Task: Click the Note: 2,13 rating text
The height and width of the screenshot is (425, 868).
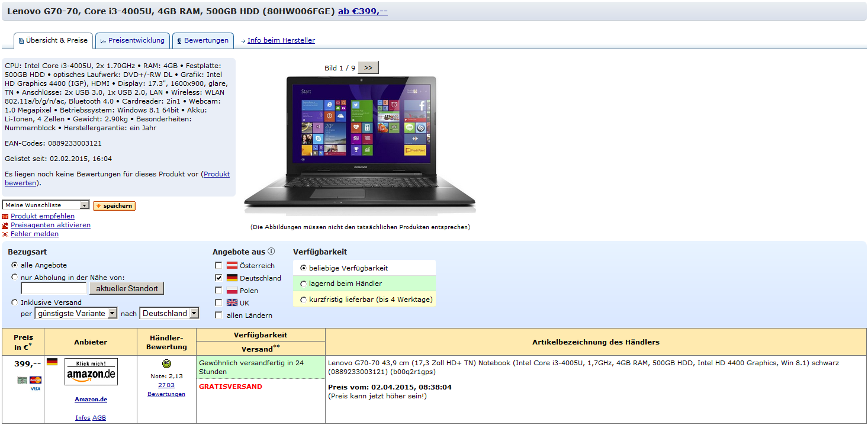Action: pyautogui.click(x=166, y=376)
